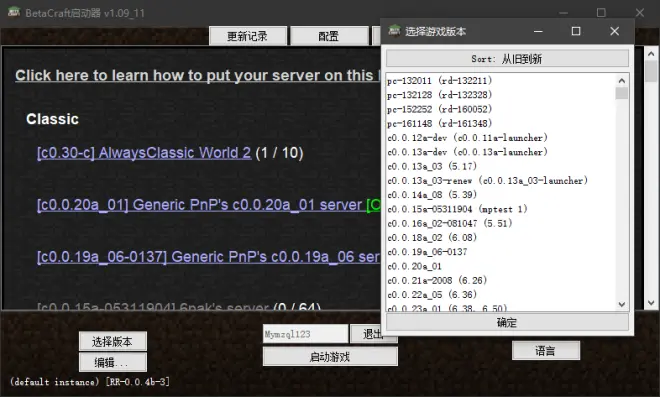The height and width of the screenshot is (397, 660).
Task: Click the 选择游戏版本 dialog window icon
Action: coord(394,31)
